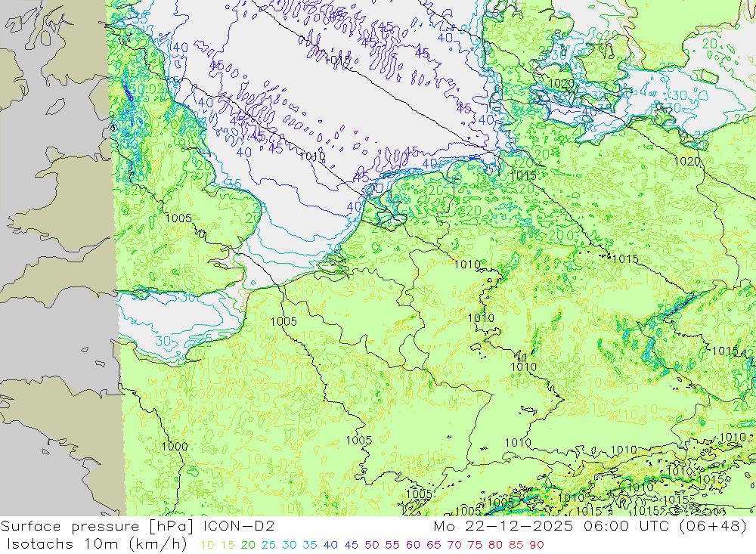Select the green 20 legend value
This screenshot has width=756, height=554.
coord(248,545)
